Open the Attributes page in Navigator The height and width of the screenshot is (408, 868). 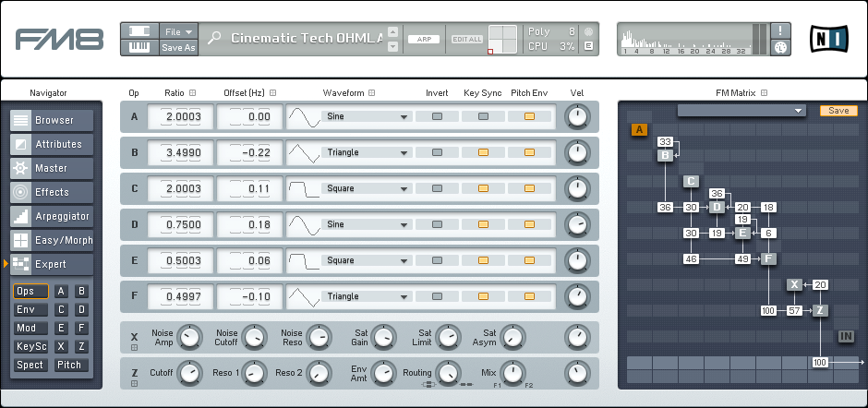pyautogui.click(x=52, y=144)
